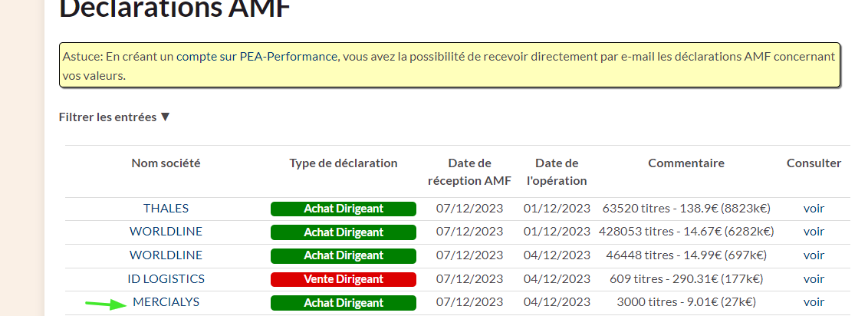
Task: Open the WORLDLINE link dated 01/12/2023
Action: click(166, 232)
